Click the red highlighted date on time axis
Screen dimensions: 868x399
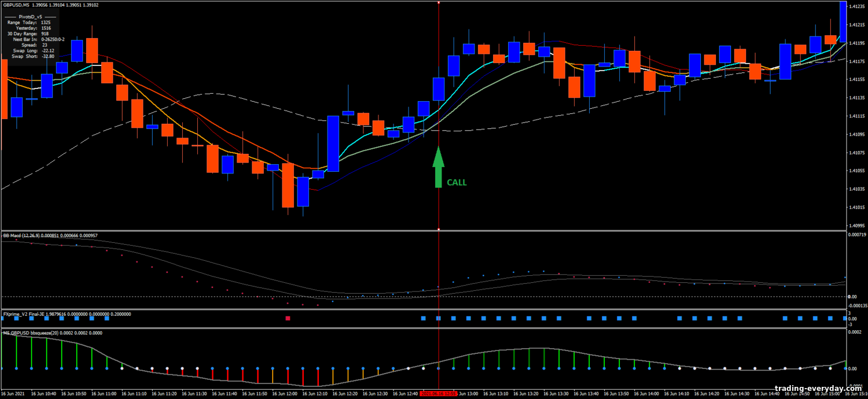click(x=438, y=394)
